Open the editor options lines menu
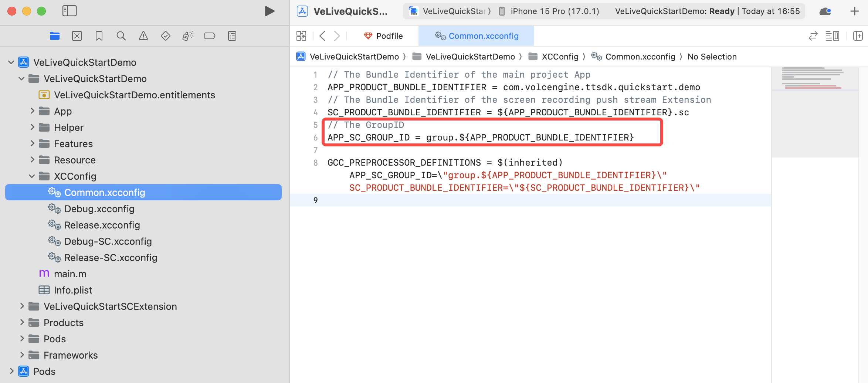The width and height of the screenshot is (868, 383). [x=832, y=36]
